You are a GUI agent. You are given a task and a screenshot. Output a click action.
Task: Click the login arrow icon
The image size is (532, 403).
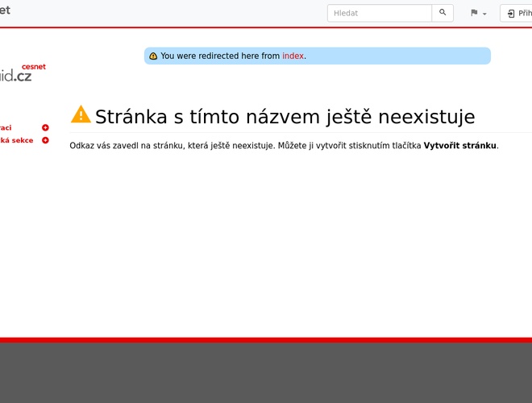(511, 14)
